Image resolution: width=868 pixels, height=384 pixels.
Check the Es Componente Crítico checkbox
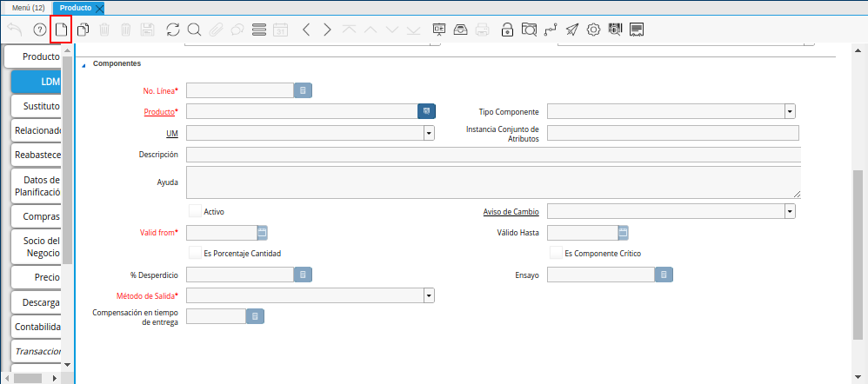pos(556,253)
